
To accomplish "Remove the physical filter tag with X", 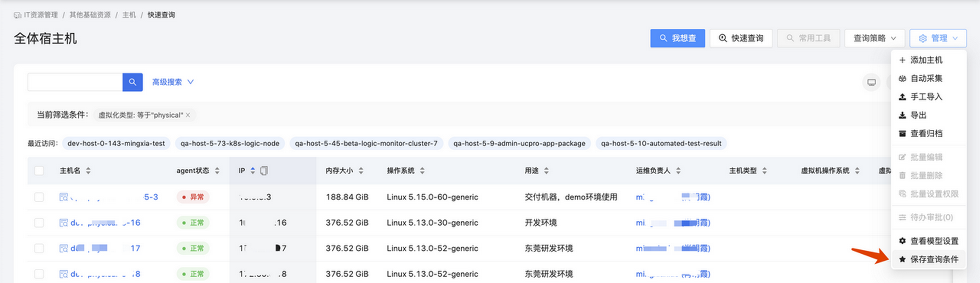I will (188, 115).
